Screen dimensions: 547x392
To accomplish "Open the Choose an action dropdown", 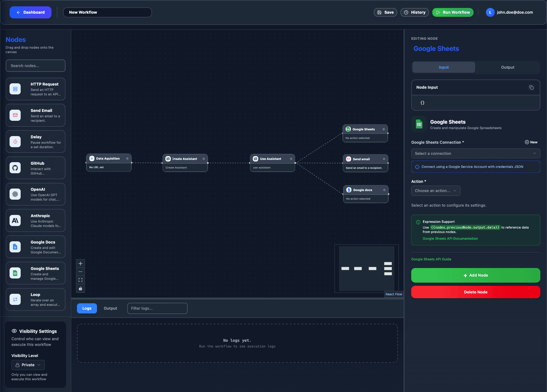I will [435, 191].
